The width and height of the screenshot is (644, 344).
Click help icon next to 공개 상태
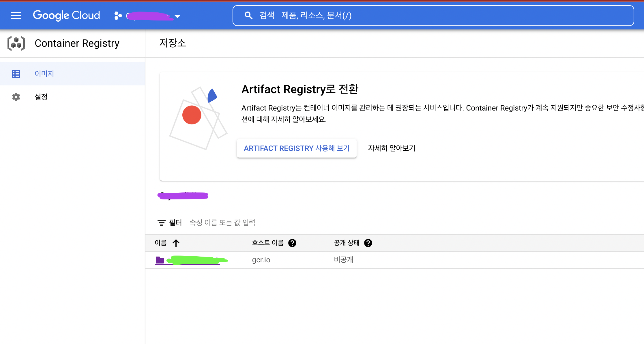(368, 243)
